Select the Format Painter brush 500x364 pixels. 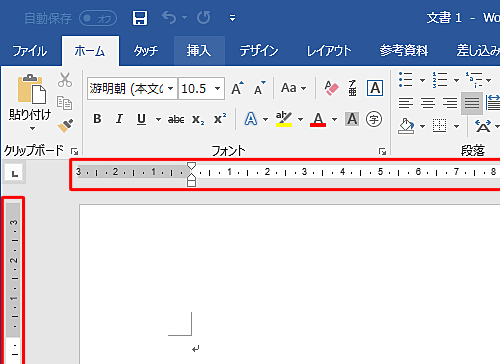coord(65,126)
